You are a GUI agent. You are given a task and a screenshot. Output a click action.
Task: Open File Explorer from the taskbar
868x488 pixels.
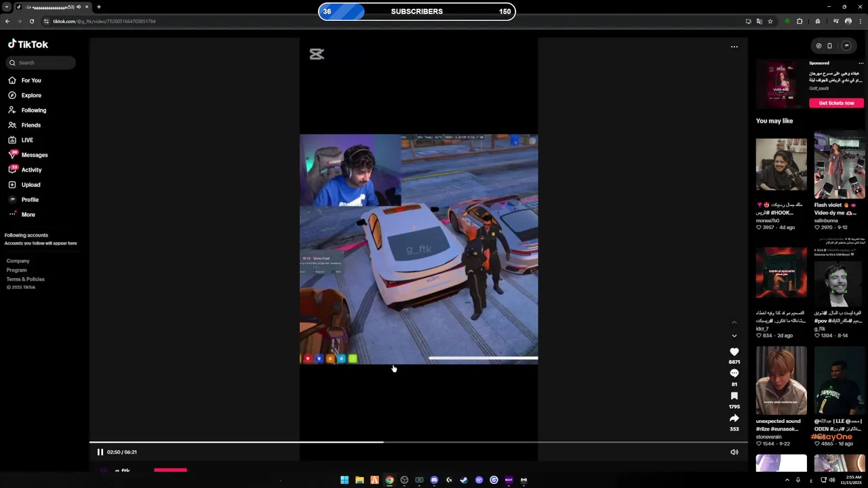(359, 480)
